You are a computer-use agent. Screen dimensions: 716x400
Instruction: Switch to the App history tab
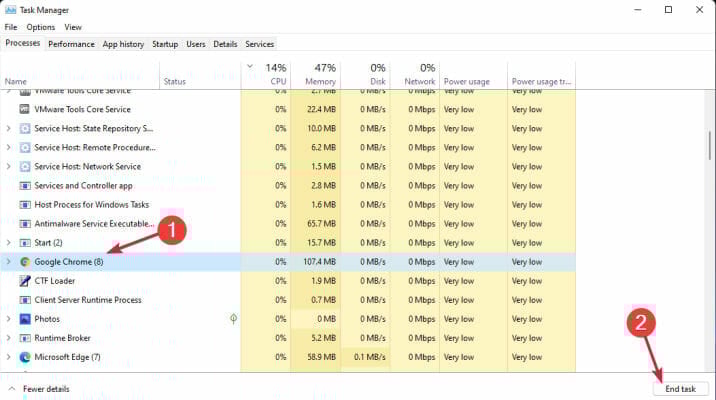click(x=123, y=44)
